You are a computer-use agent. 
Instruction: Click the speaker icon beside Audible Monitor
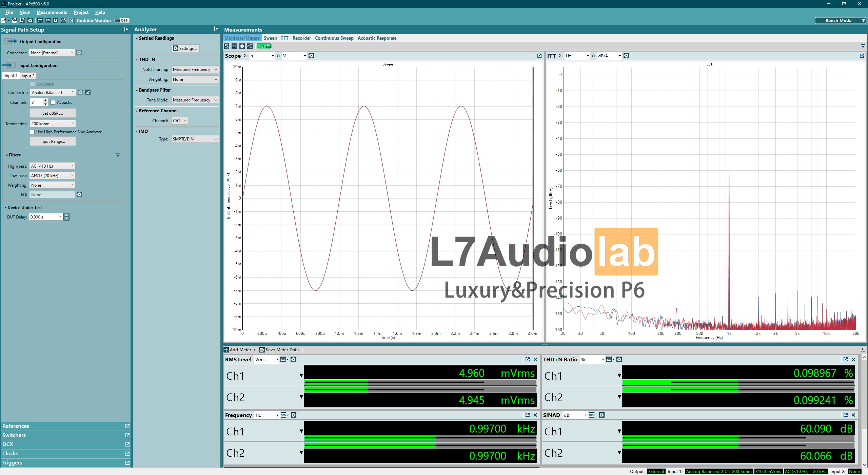tap(73, 20)
